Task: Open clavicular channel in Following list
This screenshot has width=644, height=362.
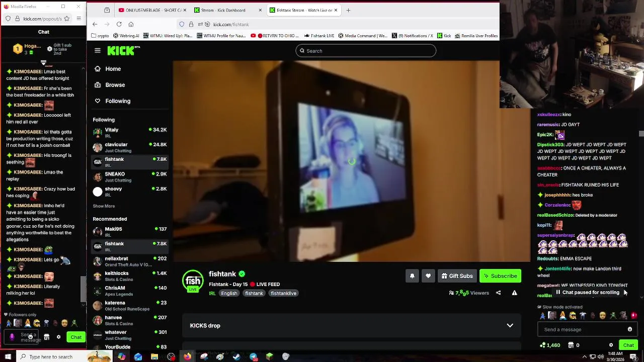Action: [x=130, y=147]
